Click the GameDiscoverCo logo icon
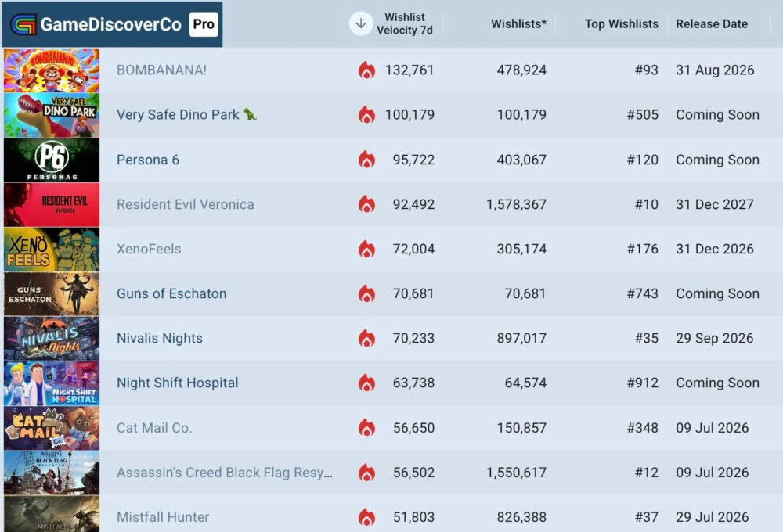Image resolution: width=783 pixels, height=532 pixels. (x=23, y=24)
